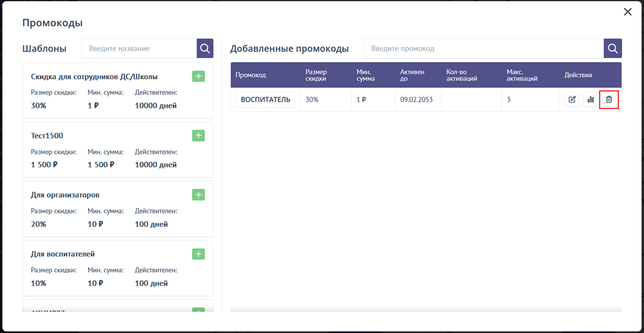Delete the ВОСПИТАТЕЛЬ promo code
Viewport: 644px width, 333px height.
pyautogui.click(x=609, y=100)
